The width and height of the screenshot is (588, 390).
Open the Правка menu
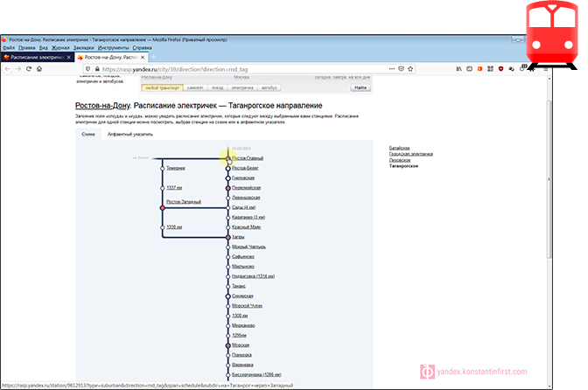pos(27,48)
